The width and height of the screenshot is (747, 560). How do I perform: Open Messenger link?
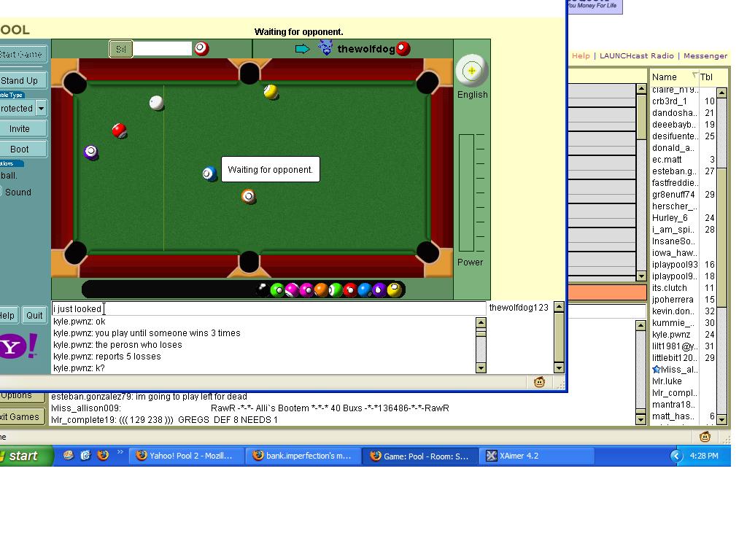pyautogui.click(x=705, y=55)
